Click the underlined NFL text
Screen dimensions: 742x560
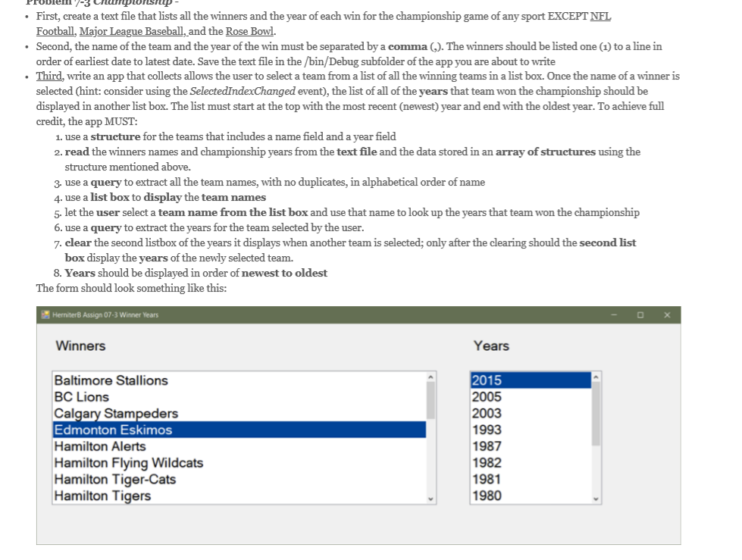coord(600,17)
